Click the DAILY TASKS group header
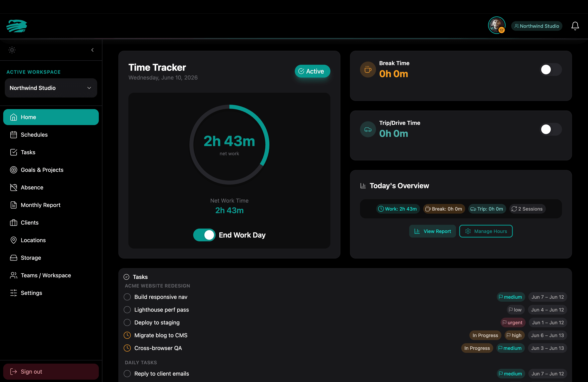 (141, 362)
